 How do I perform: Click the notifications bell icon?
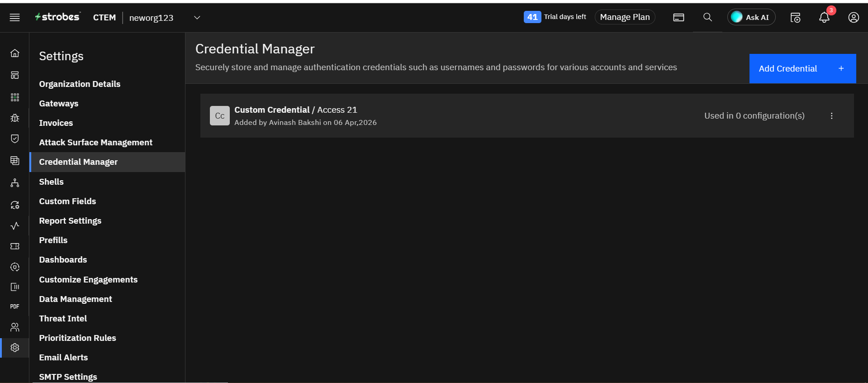tap(824, 18)
